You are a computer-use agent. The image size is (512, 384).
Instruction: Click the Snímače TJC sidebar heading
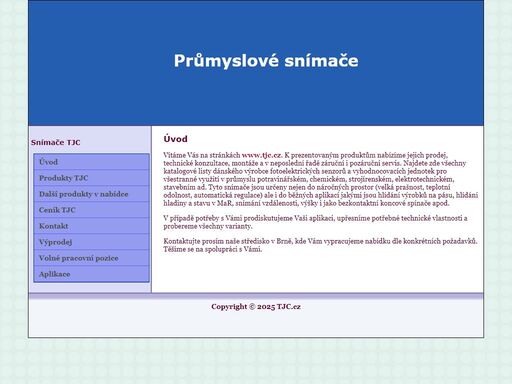56,142
